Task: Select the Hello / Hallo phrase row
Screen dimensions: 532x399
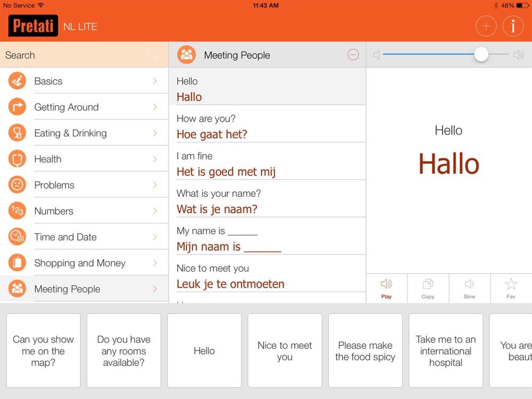Action: [268, 86]
